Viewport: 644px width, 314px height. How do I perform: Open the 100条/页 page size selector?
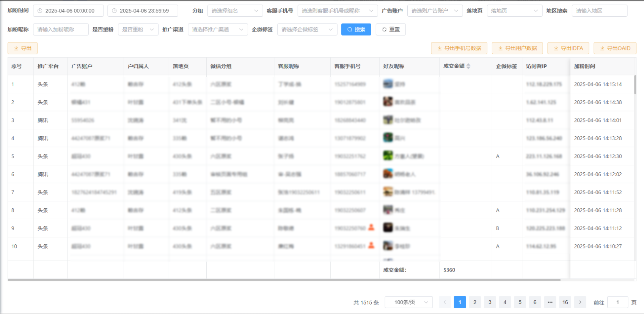tap(408, 302)
